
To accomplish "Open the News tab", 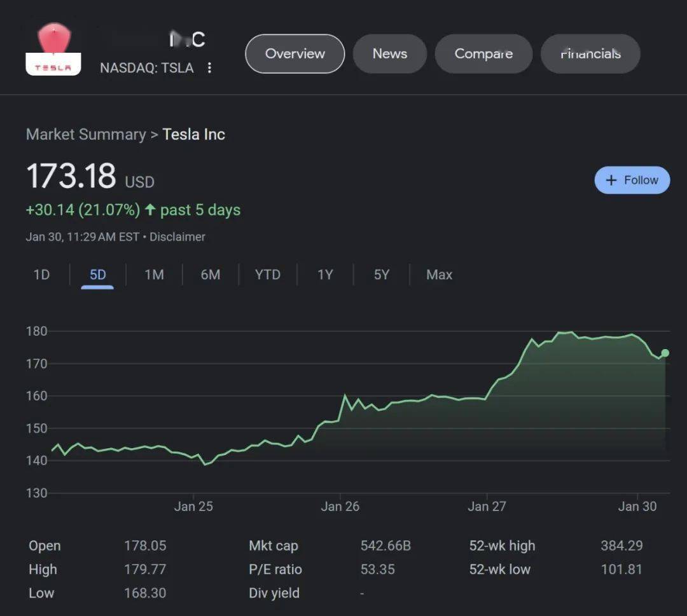I will tap(389, 54).
